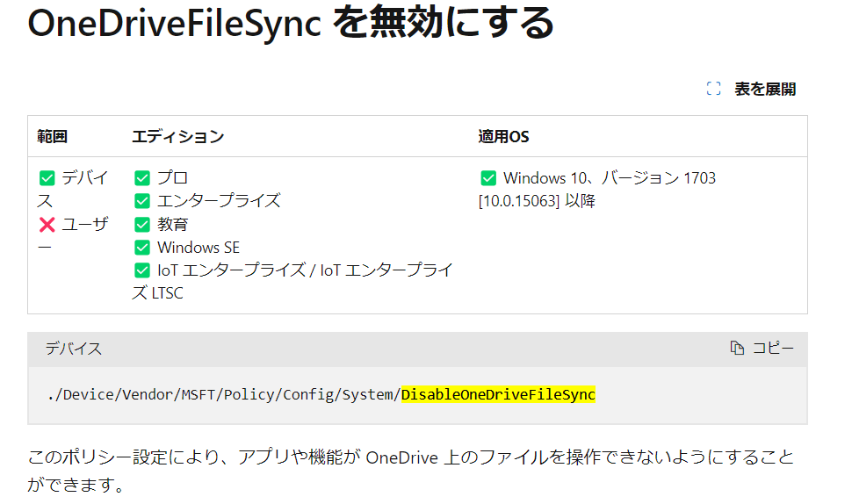Click the expand table brackets icon
Image resolution: width=852 pixels, height=504 pixels.
pos(713,89)
